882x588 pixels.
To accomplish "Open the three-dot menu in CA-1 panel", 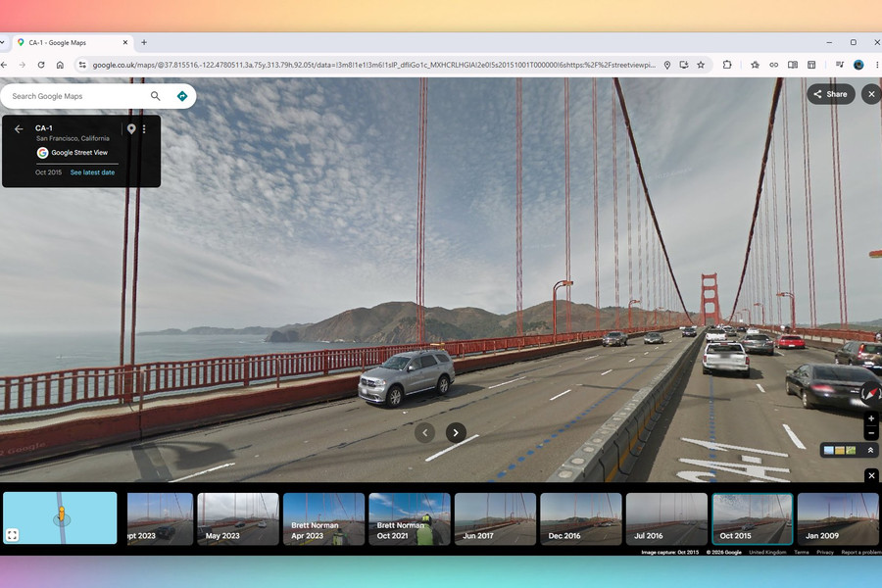I will click(144, 128).
